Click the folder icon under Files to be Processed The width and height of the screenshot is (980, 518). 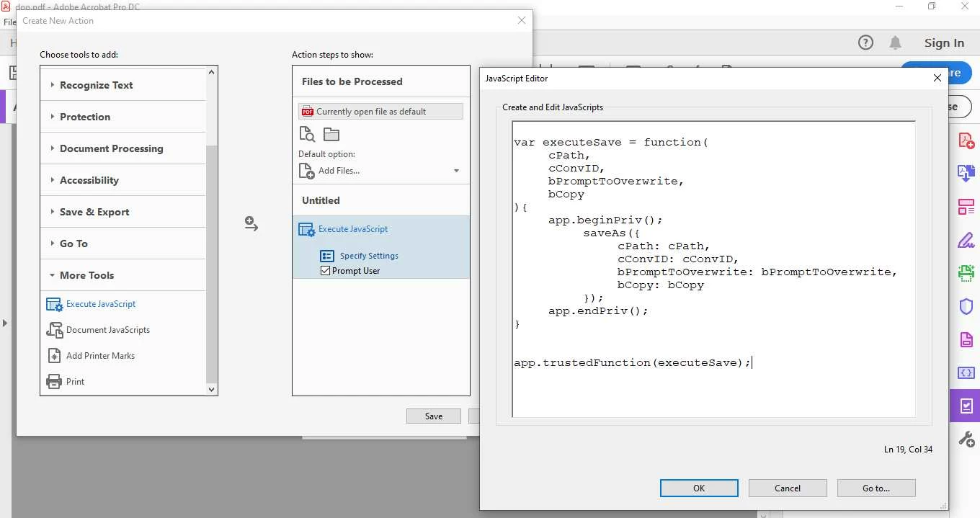pyautogui.click(x=331, y=134)
